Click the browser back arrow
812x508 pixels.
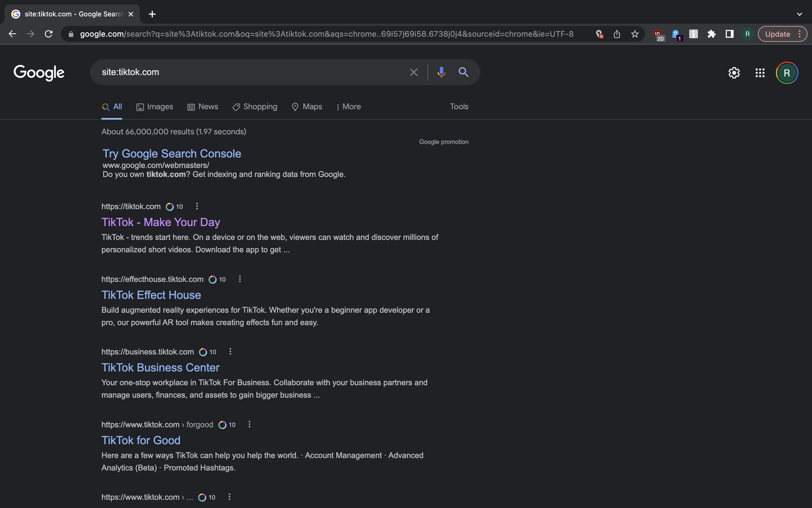(12, 34)
